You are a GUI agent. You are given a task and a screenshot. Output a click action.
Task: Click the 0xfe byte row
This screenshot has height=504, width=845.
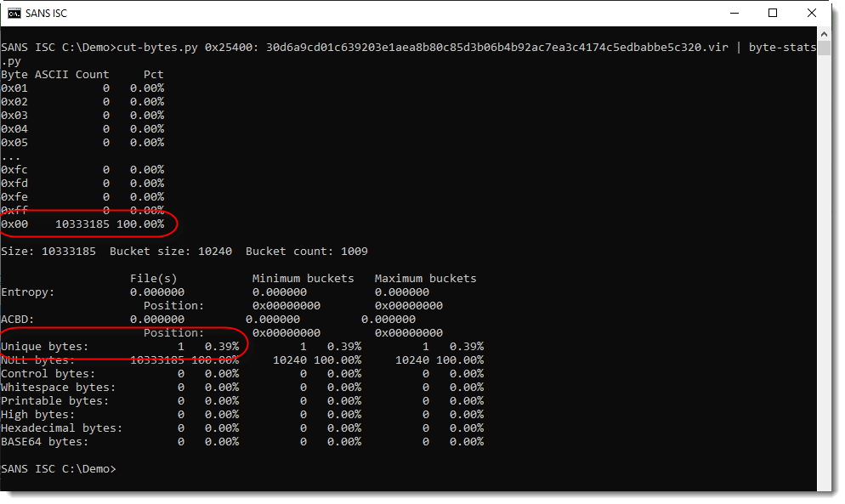(82, 196)
